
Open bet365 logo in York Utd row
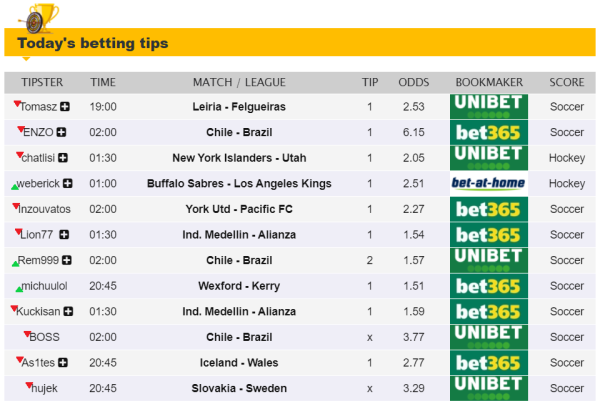pos(488,209)
